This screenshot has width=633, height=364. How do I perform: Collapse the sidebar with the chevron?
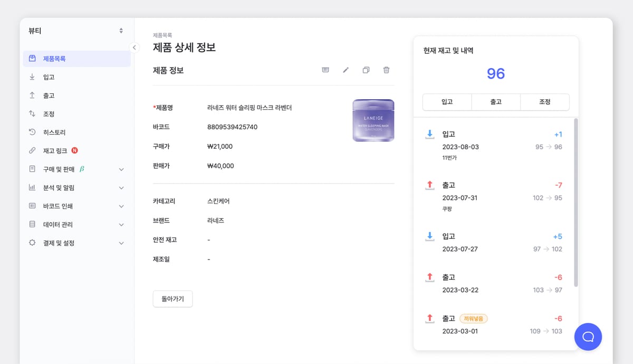pos(135,47)
